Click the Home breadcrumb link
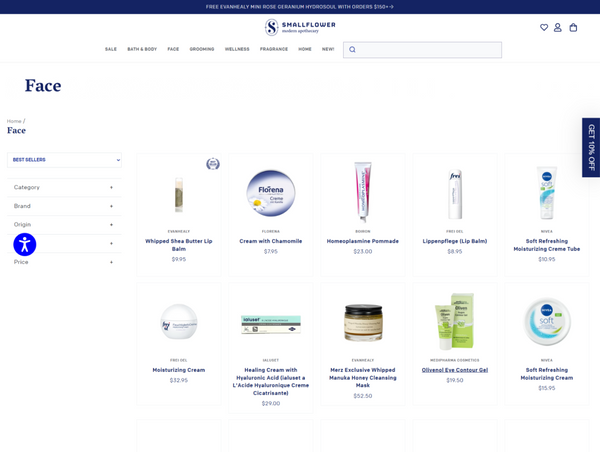 pos(14,121)
